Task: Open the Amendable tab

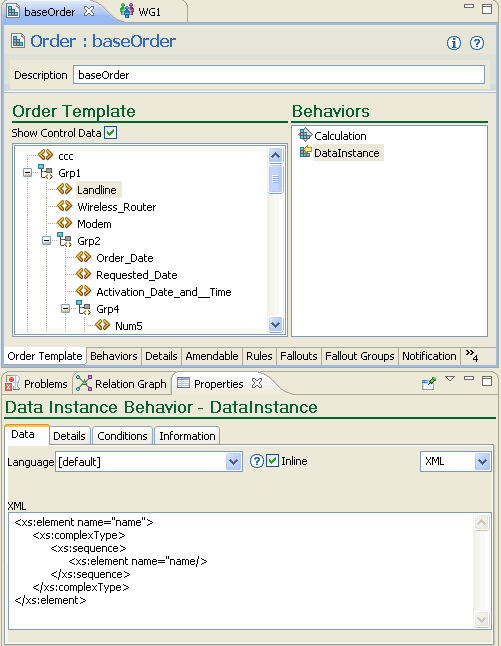Action: pyautogui.click(x=212, y=356)
